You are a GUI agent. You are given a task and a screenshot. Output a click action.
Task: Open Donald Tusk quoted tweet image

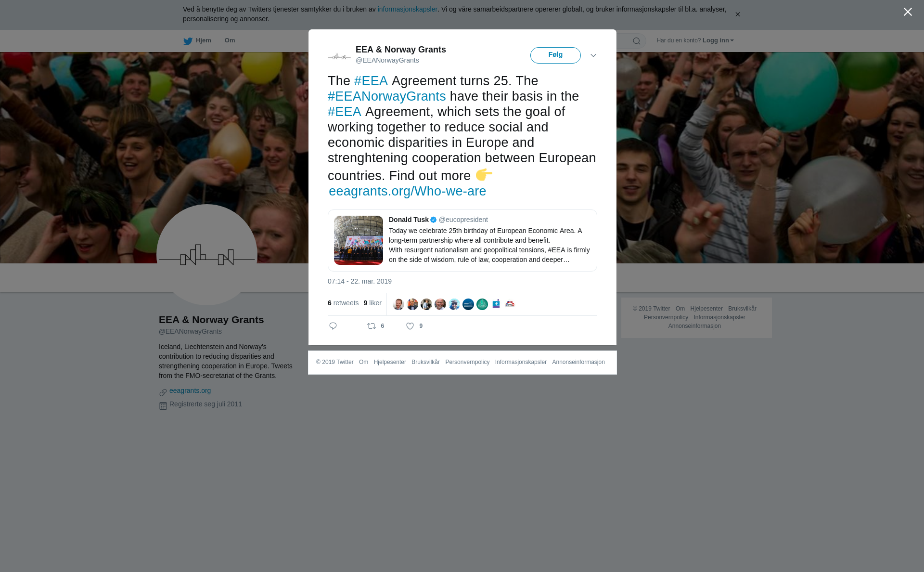click(x=359, y=240)
